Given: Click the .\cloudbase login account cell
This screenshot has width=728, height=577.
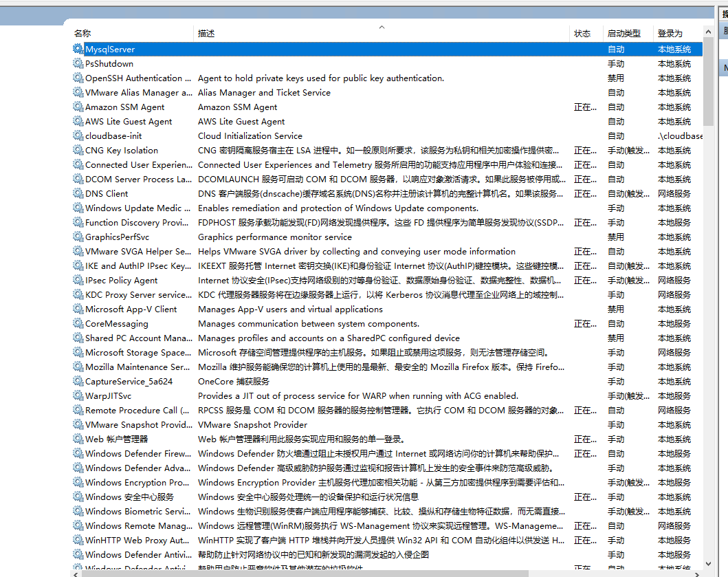Looking at the screenshot, I should (680, 135).
